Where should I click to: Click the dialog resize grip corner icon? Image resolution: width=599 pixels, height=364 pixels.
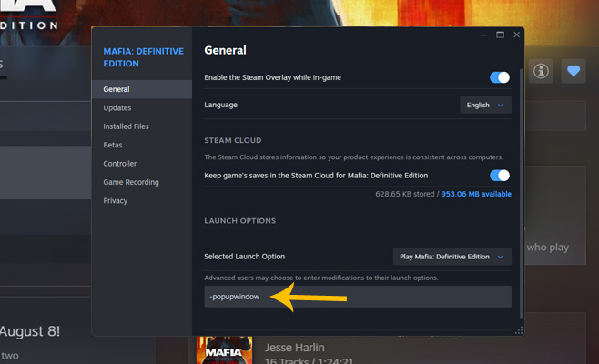coord(519,330)
